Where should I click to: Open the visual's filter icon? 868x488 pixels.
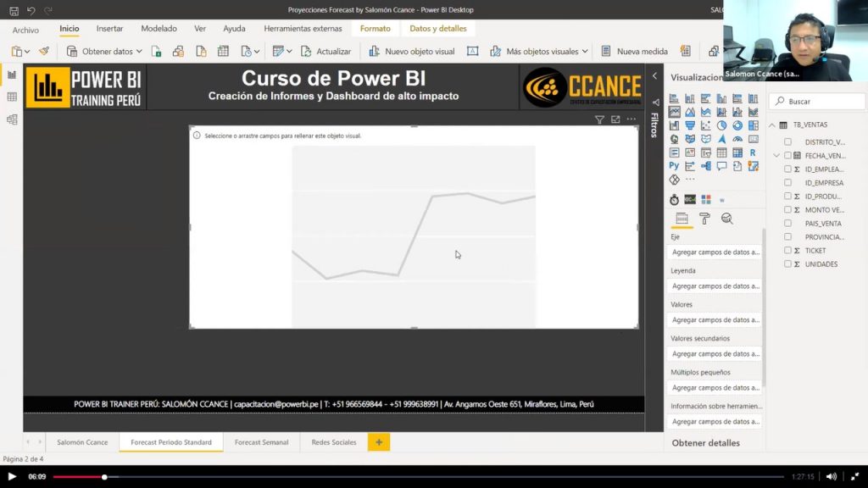[599, 119]
